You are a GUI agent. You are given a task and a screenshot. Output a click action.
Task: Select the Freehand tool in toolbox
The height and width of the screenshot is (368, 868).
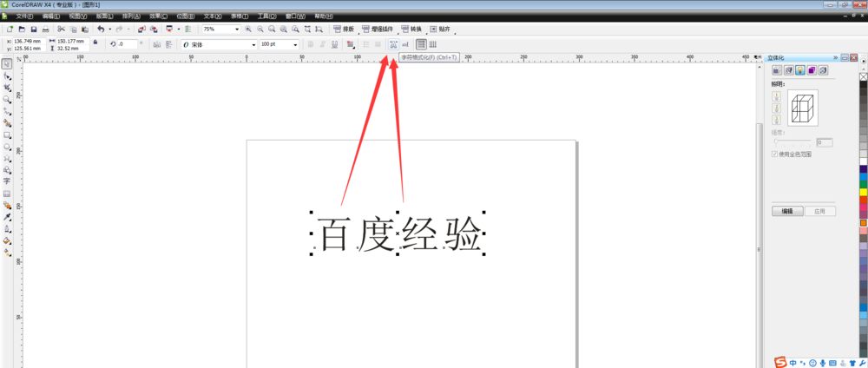point(7,111)
